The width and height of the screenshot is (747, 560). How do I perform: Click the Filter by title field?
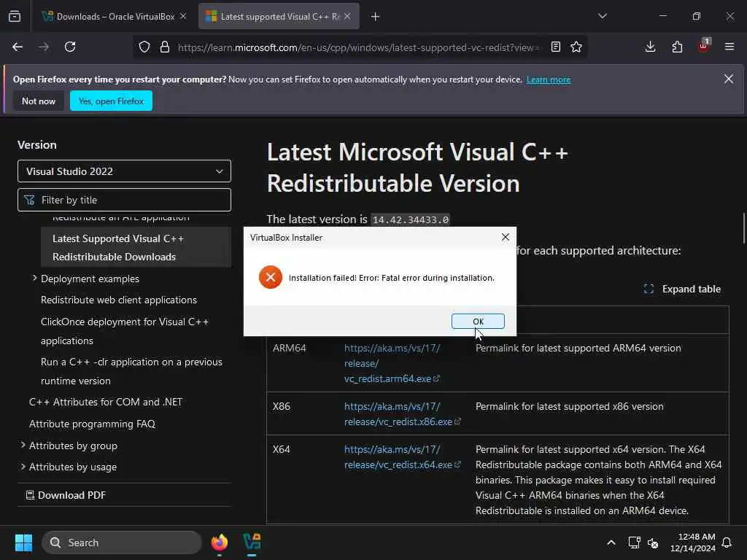point(124,200)
